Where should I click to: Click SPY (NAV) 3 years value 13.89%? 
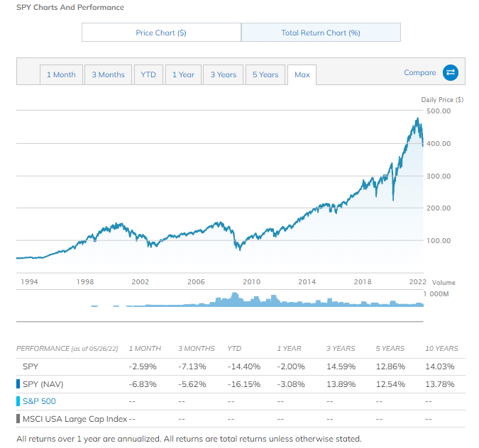point(341,384)
